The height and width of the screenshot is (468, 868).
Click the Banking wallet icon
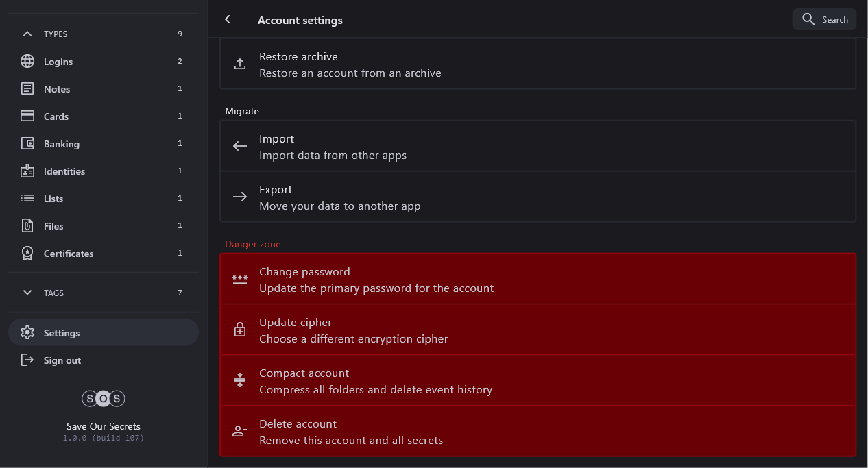point(27,144)
